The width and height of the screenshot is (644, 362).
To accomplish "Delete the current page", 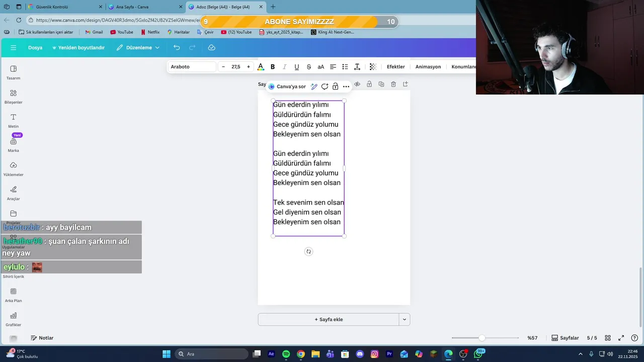I will (393, 84).
